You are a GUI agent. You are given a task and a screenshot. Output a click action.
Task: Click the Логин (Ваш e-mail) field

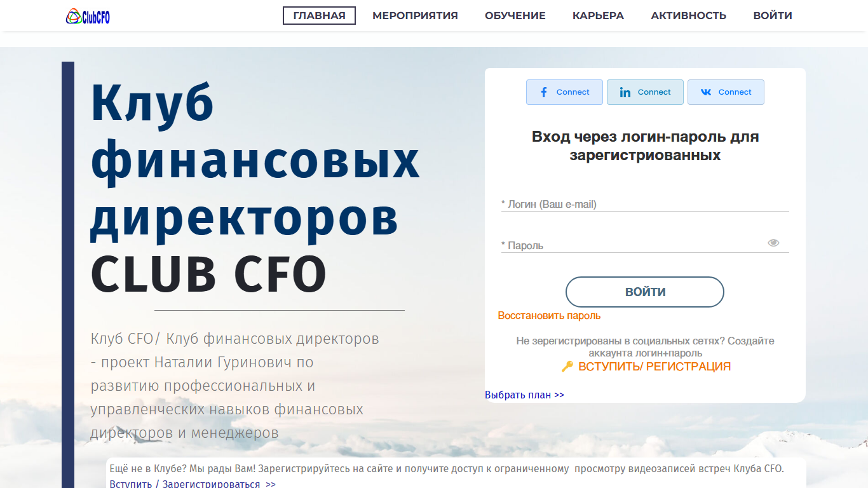[645, 204]
